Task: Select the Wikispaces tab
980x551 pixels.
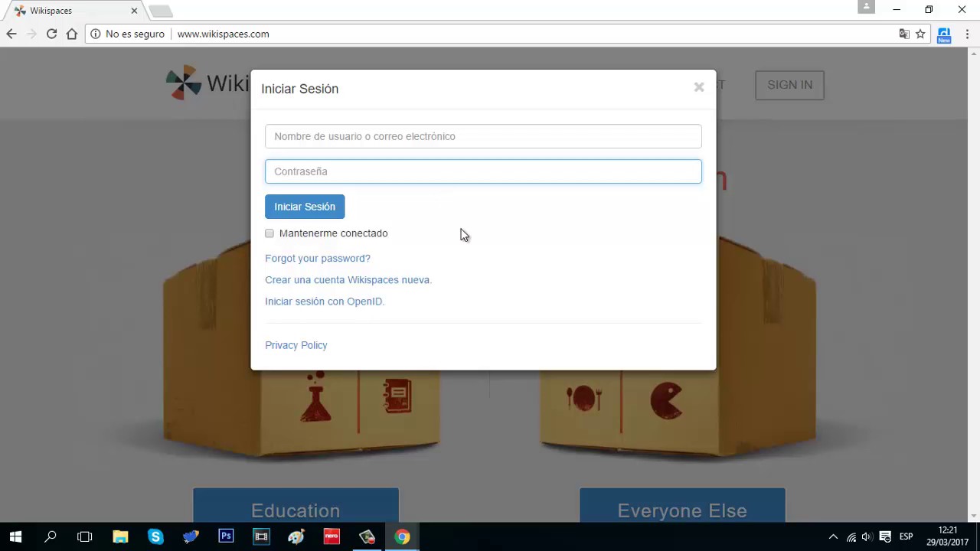Action: [x=73, y=11]
